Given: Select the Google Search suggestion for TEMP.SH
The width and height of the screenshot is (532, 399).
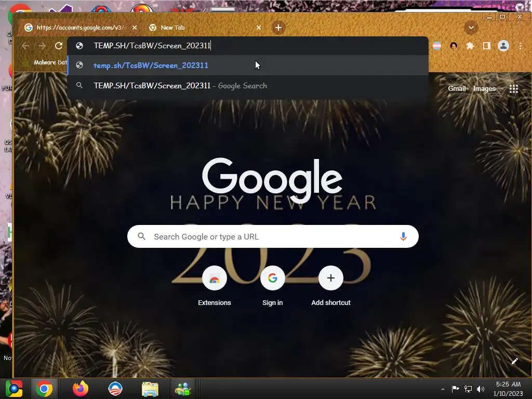Looking at the screenshot, I should tap(248, 86).
